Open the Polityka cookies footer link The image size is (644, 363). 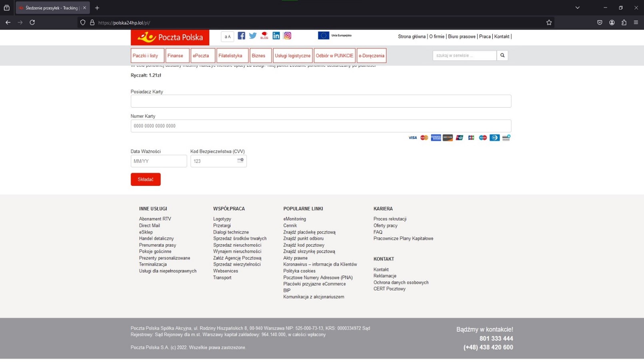click(299, 271)
